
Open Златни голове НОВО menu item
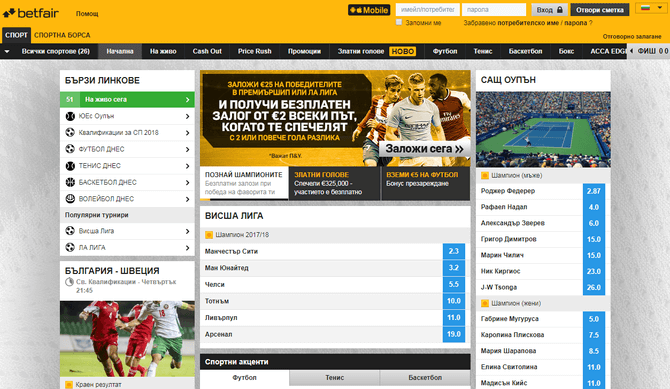(376, 51)
